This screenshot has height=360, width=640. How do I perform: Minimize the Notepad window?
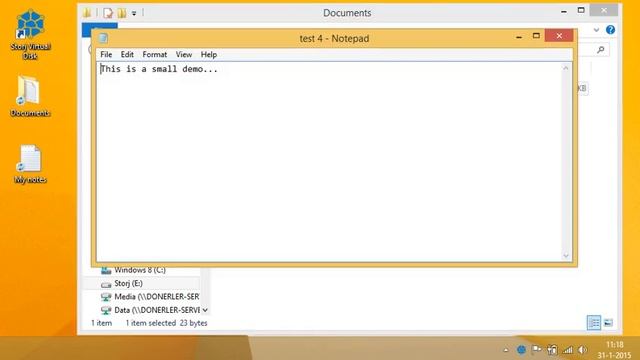519,36
